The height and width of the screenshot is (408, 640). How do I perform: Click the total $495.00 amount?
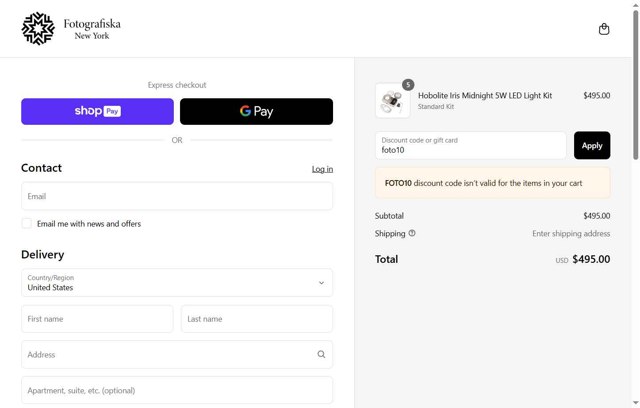[591, 259]
